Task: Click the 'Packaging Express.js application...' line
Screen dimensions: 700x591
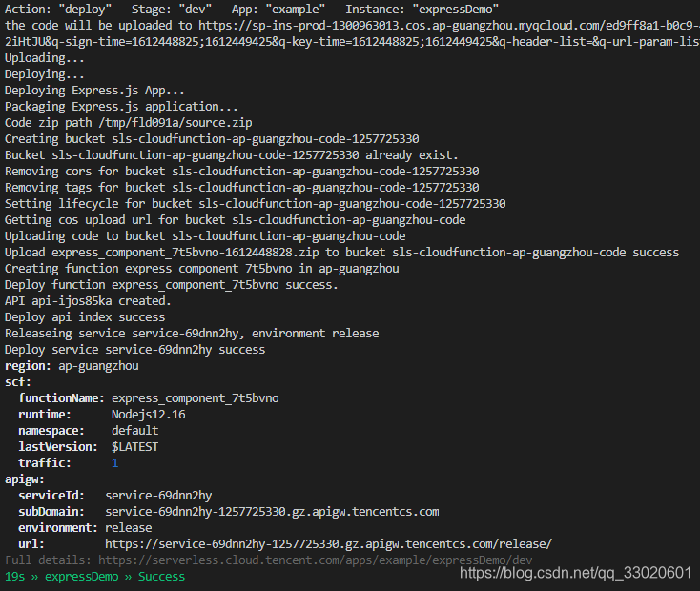Action: [x=121, y=106]
